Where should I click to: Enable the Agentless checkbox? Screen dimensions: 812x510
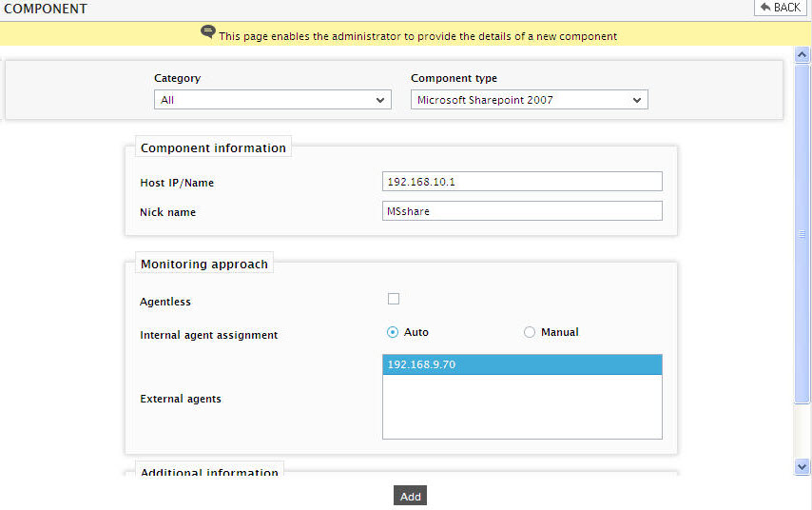click(394, 299)
